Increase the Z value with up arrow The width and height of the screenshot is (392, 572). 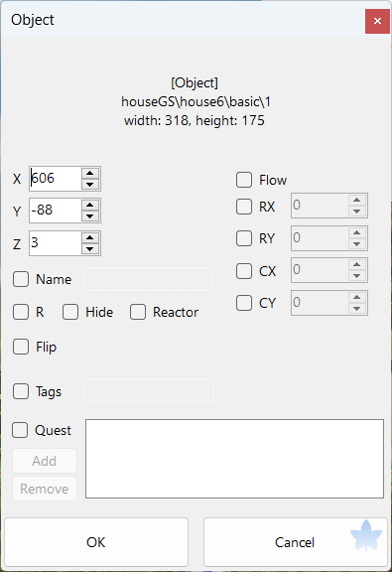[x=90, y=238]
